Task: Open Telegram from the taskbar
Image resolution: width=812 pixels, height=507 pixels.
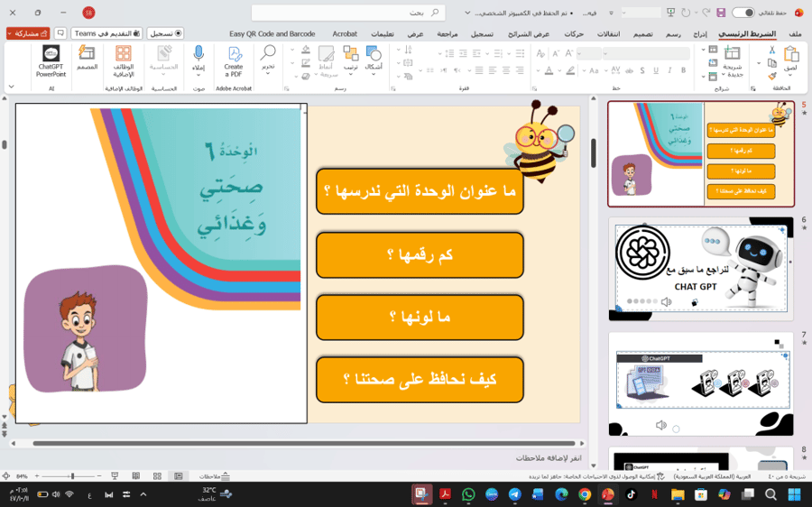Action: [x=515, y=494]
